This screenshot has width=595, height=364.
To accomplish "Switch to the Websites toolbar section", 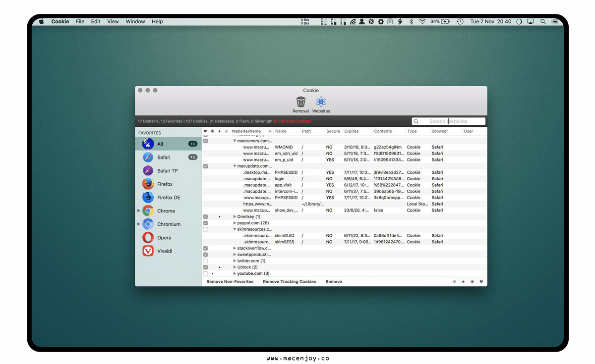I will [x=321, y=104].
